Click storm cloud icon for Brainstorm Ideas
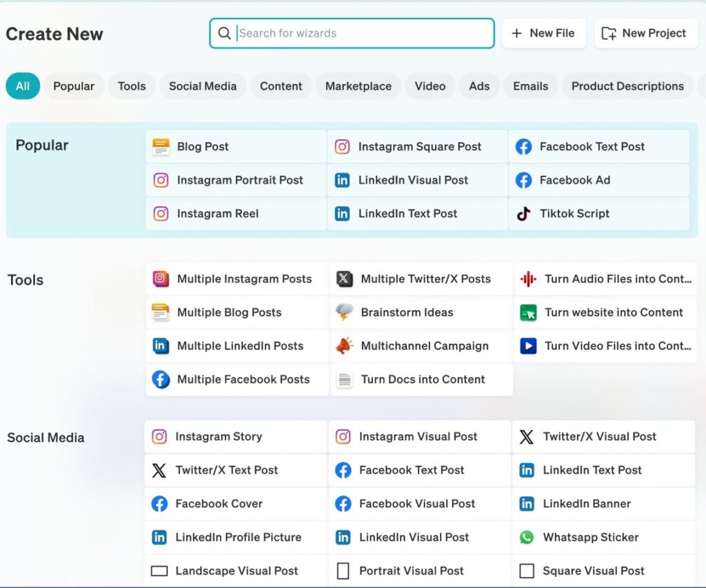 click(345, 312)
